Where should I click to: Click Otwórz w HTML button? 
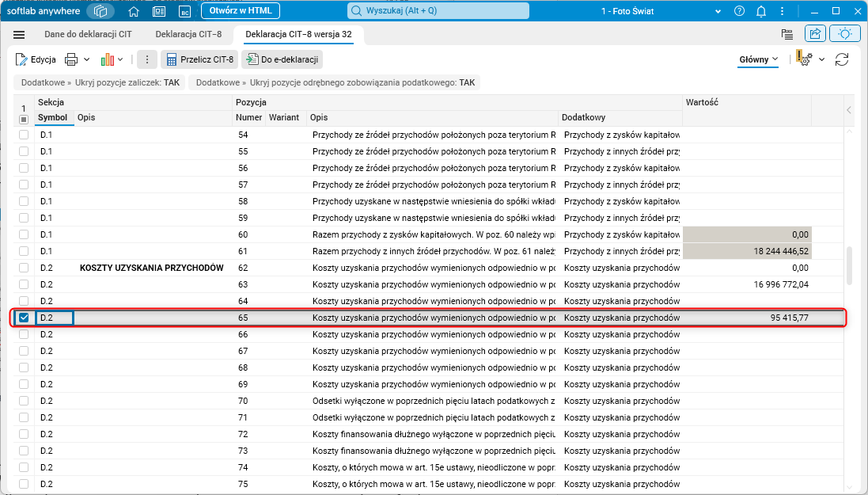pos(241,10)
